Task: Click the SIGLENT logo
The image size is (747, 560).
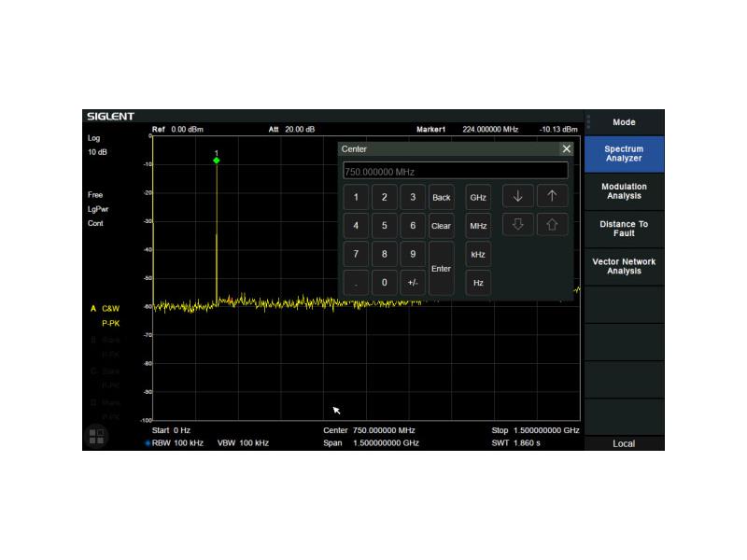Action: (110, 117)
